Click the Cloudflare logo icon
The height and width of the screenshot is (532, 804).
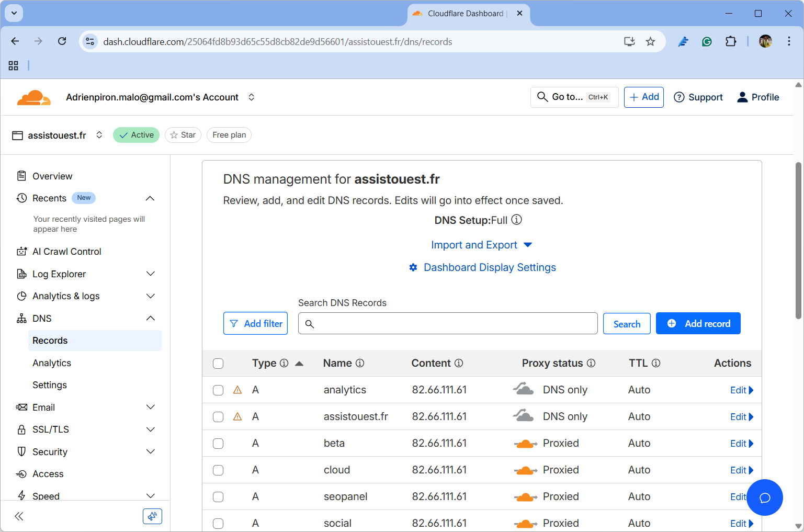[x=33, y=97]
